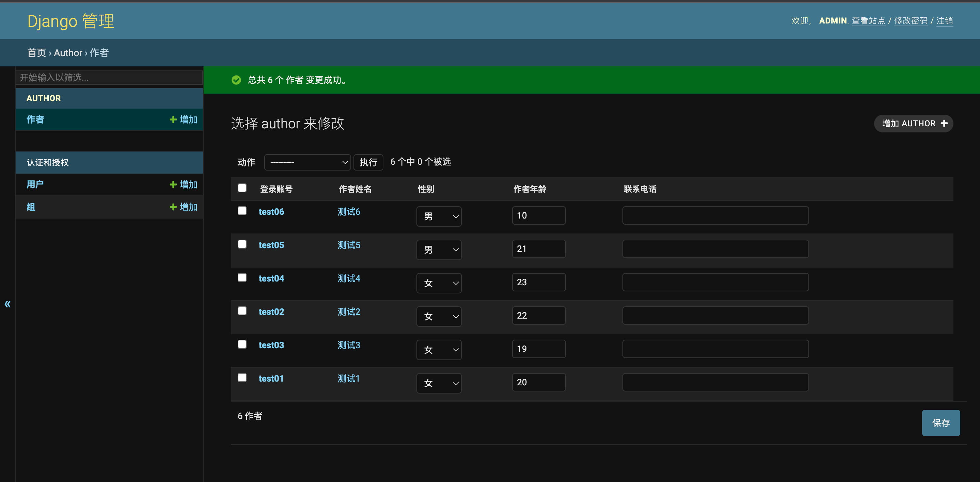Open the test05 author record

[271, 245]
